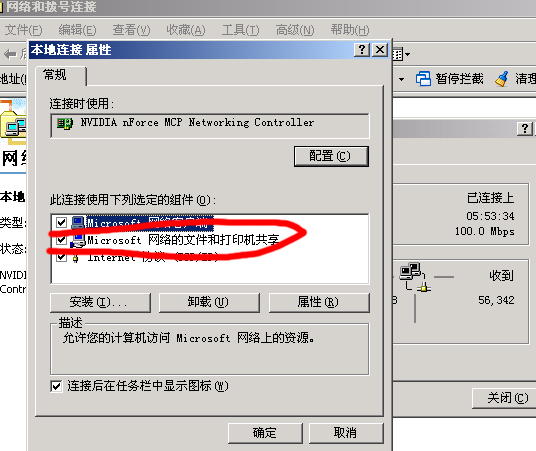Click the Internet protocol TCP/IP icon
536x451 pixels.
pos(76,258)
